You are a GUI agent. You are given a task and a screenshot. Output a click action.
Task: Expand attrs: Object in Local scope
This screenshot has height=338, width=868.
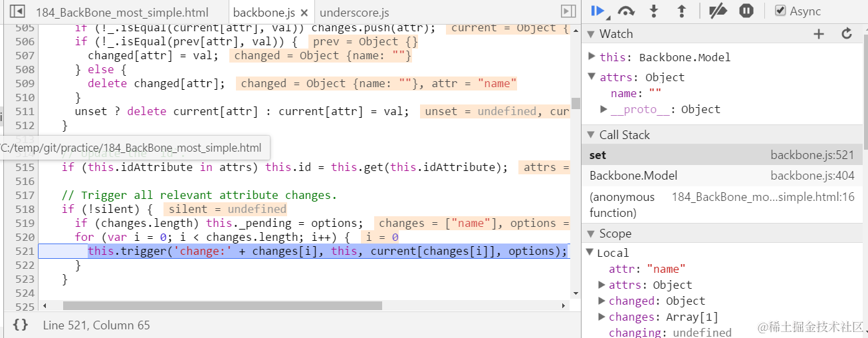coord(603,285)
